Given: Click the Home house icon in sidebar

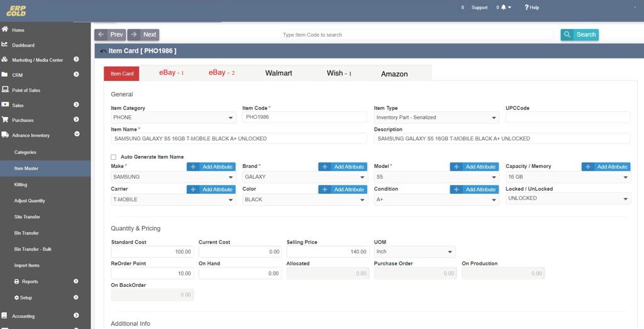Looking at the screenshot, I should click(5, 30).
